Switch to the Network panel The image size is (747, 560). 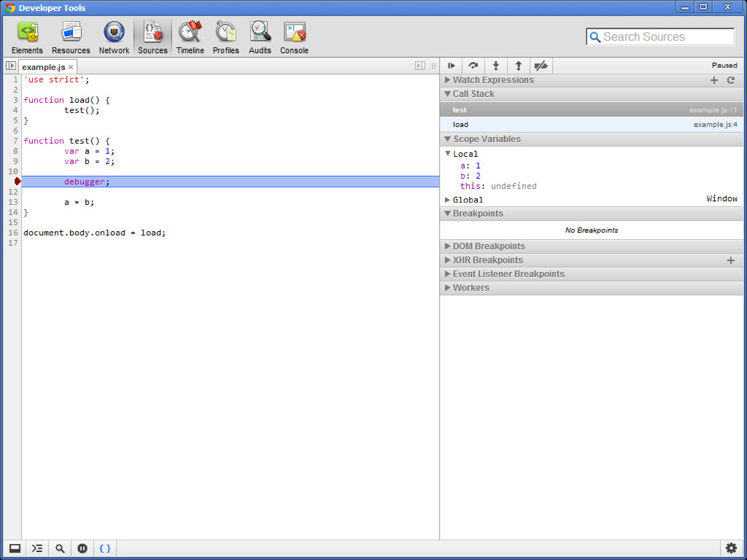click(x=114, y=38)
